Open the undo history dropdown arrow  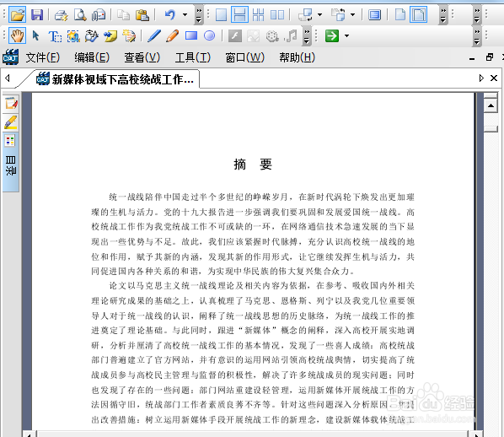pos(185,15)
